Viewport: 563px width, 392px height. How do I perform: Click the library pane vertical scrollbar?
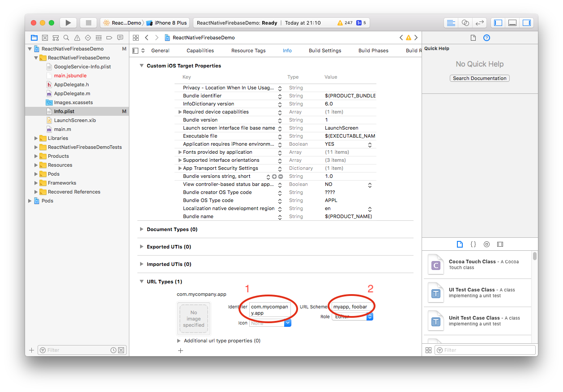pos(534,256)
